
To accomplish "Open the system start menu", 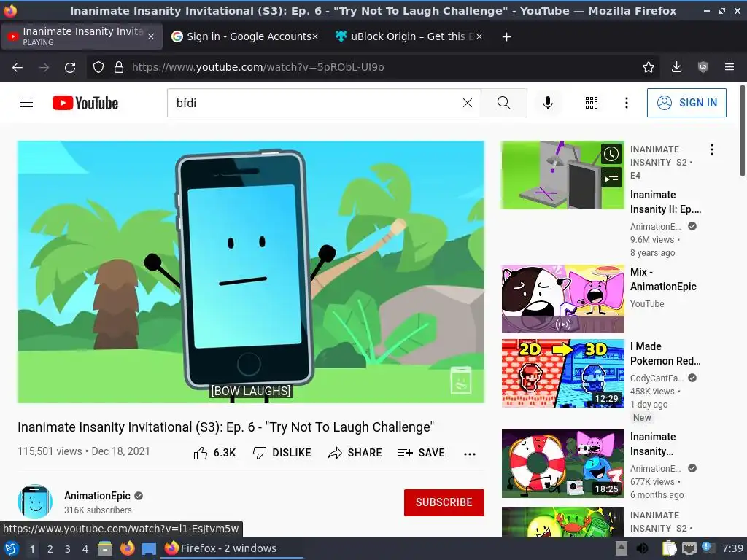I will pyautogui.click(x=12, y=548).
